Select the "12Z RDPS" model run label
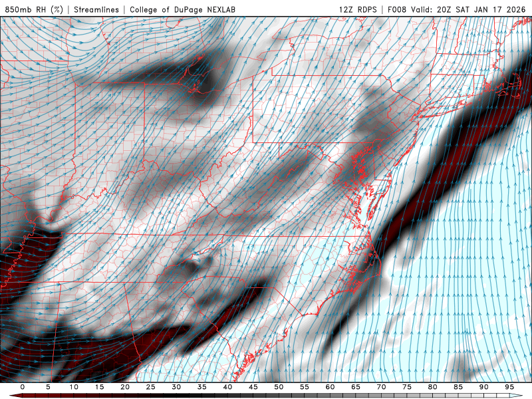532x399 pixels. coord(358,9)
